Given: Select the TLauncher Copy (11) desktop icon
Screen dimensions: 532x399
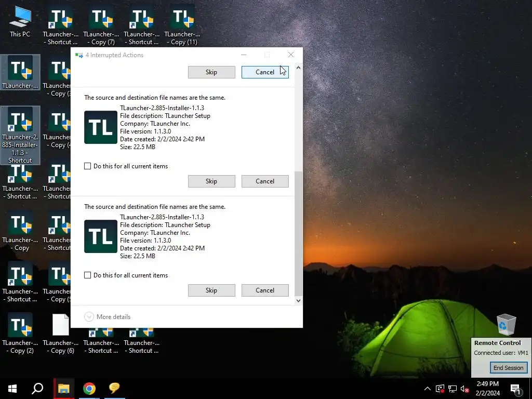Looking at the screenshot, I should point(182,25).
